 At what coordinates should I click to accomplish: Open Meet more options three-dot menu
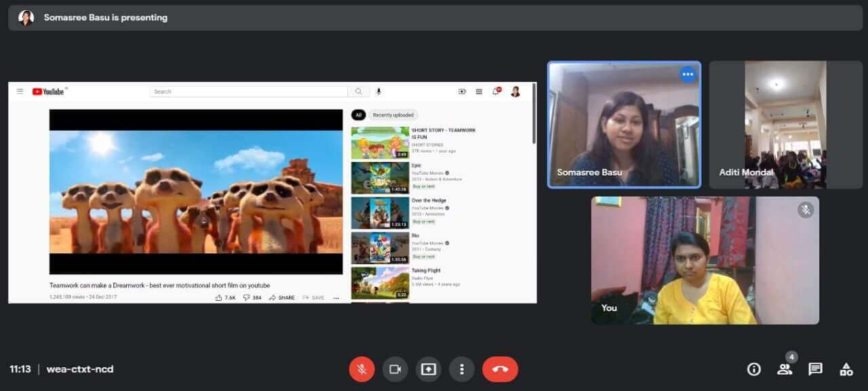click(462, 369)
